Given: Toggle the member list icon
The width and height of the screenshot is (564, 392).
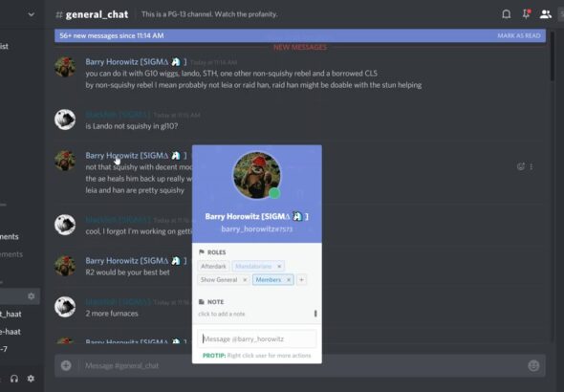Looking at the screenshot, I should (545, 14).
